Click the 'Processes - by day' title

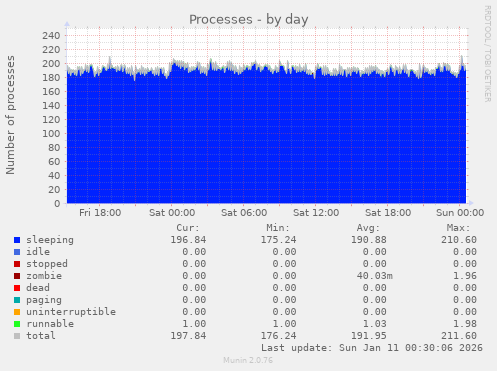click(249, 19)
